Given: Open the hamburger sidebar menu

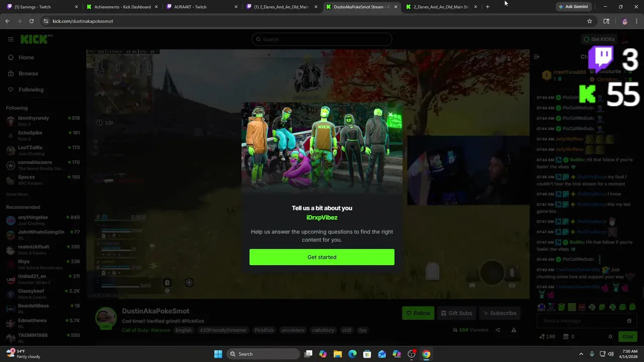Looking at the screenshot, I should click(x=11, y=39).
